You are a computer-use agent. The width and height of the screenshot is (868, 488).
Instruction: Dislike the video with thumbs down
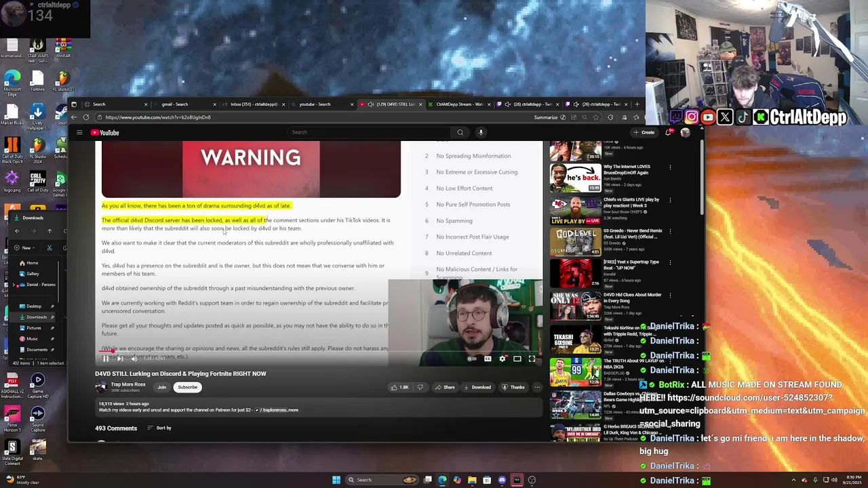click(x=420, y=387)
